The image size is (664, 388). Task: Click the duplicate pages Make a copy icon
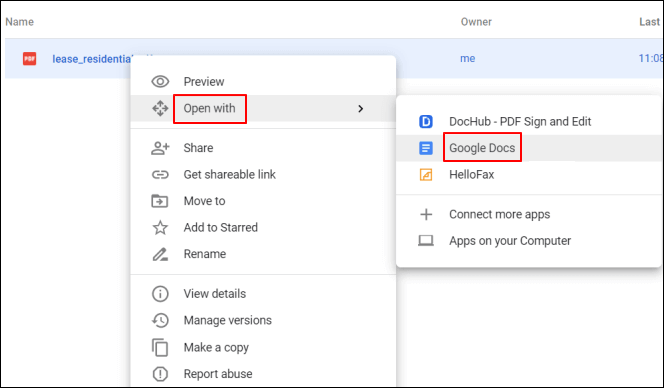(160, 347)
